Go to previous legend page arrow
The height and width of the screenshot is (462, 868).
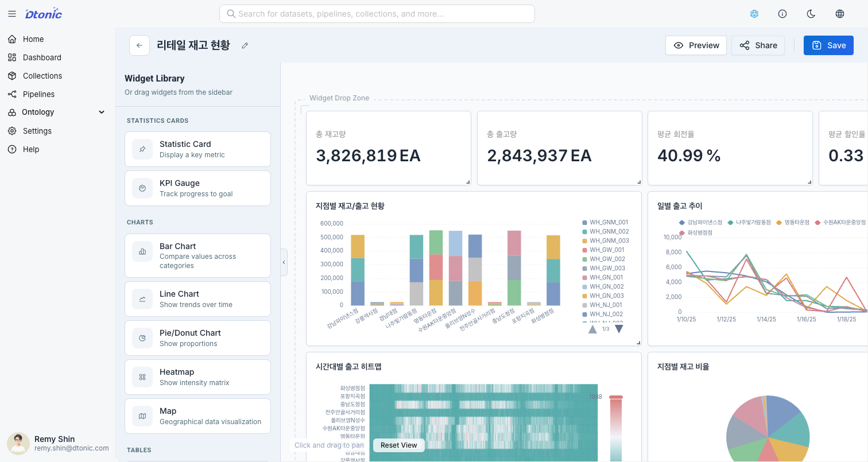point(593,329)
